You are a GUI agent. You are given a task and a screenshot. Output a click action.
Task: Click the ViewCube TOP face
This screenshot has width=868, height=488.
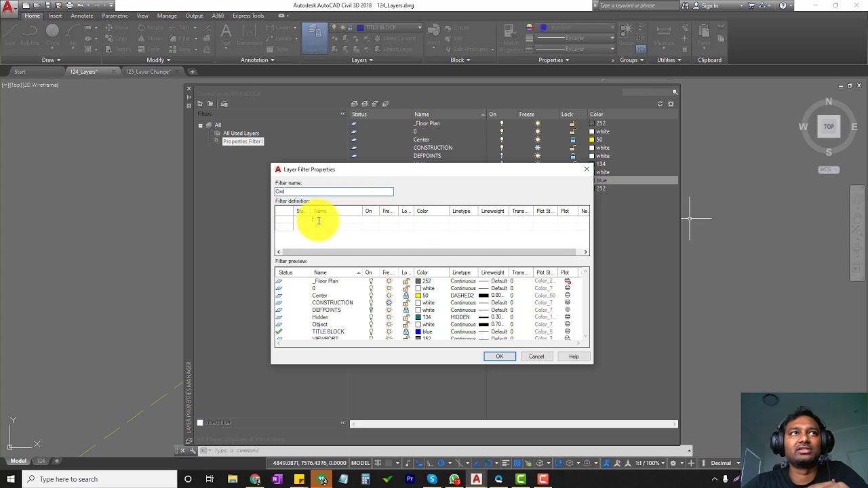point(829,127)
